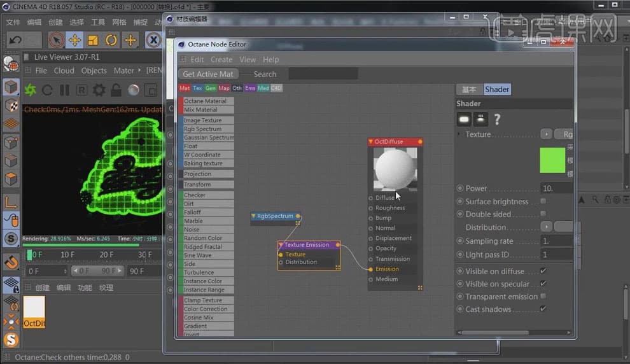Click the checkerboard texture mode icon

tap(11, 105)
